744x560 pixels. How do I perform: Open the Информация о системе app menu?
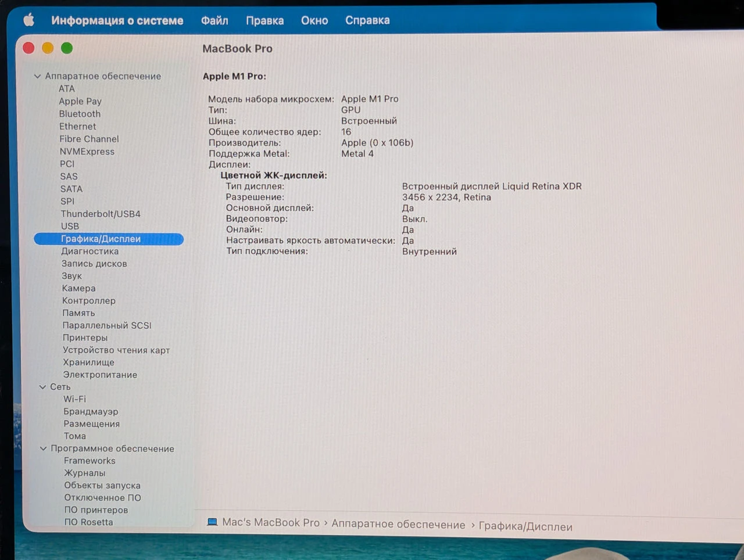click(x=117, y=20)
